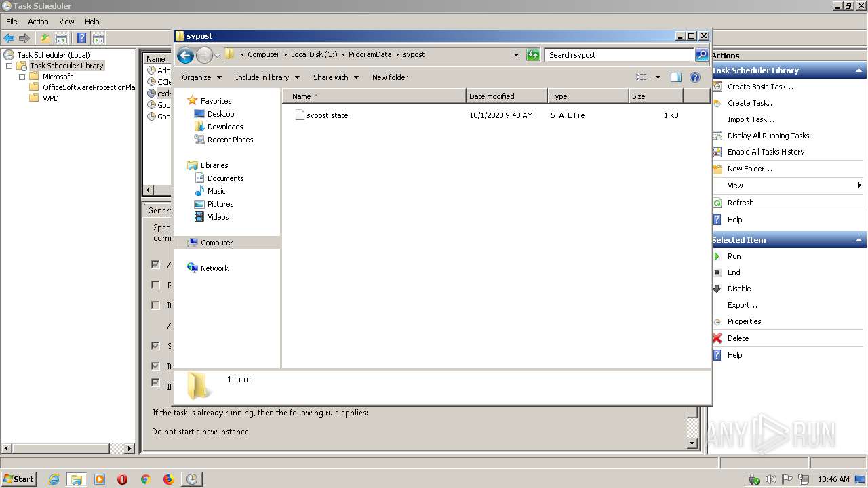Open Google Chrome from the taskbar

tap(145, 479)
